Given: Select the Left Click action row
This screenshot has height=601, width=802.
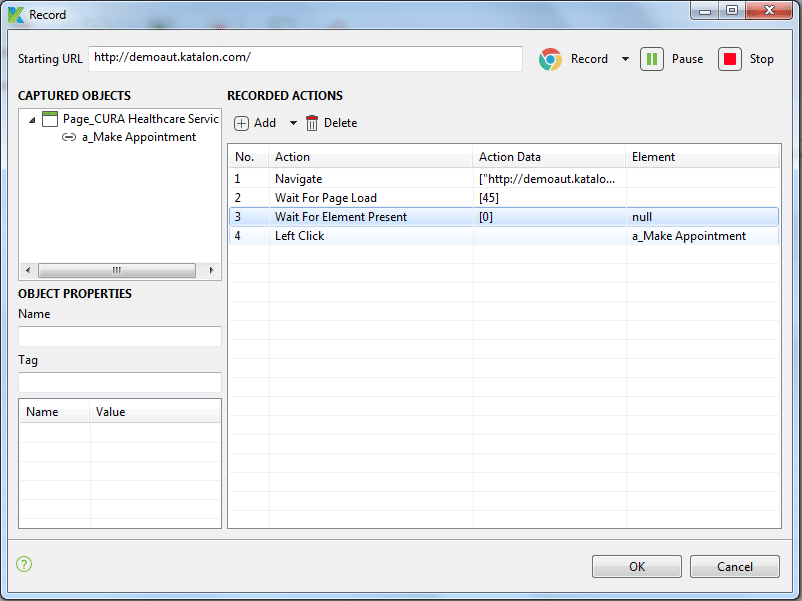Looking at the screenshot, I should pos(504,236).
